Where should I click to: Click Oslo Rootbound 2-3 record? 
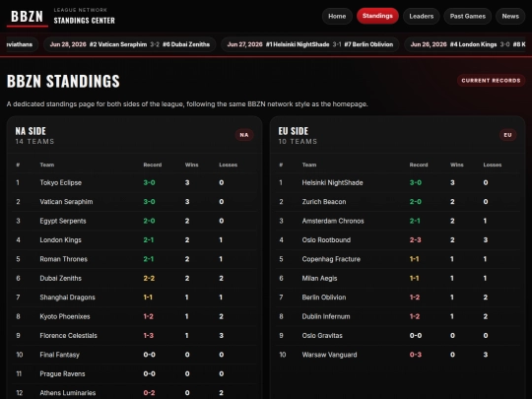416,239
